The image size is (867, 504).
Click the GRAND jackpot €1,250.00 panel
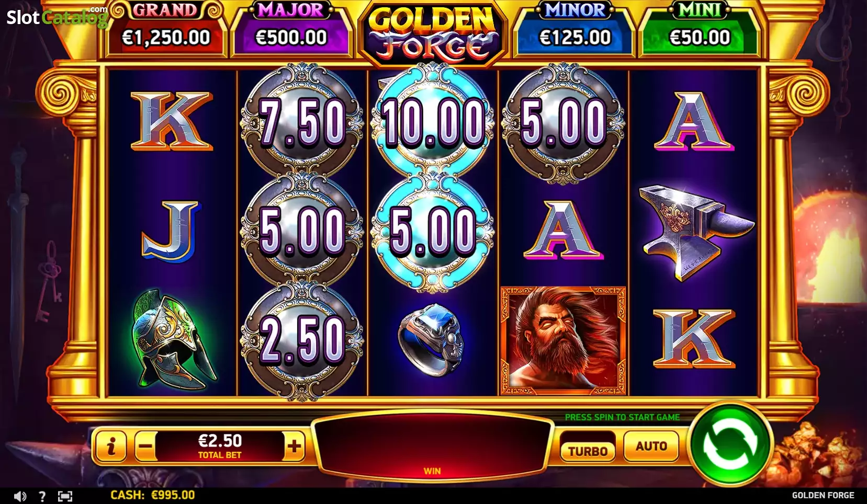click(x=165, y=29)
